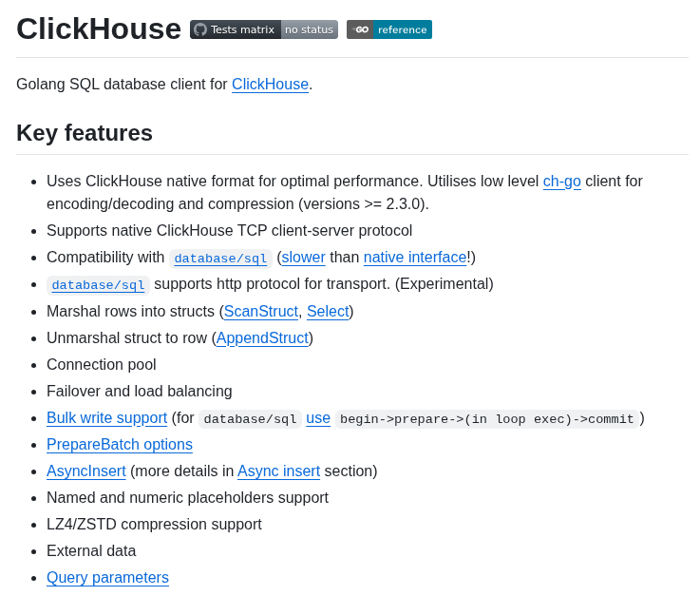Screen dimensions: 700x596
Task: Click 'Supports native ClickHouse TCP client-server protocol'
Action: [230, 231]
